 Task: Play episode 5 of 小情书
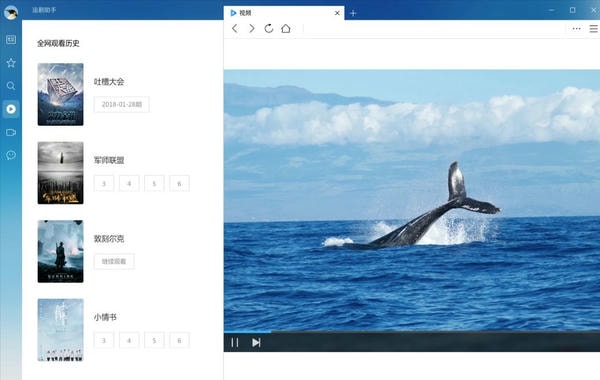[154, 340]
